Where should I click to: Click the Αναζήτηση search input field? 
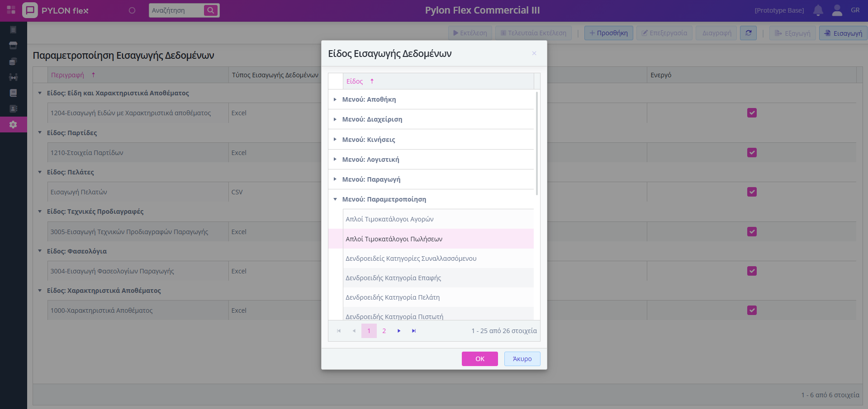click(176, 10)
